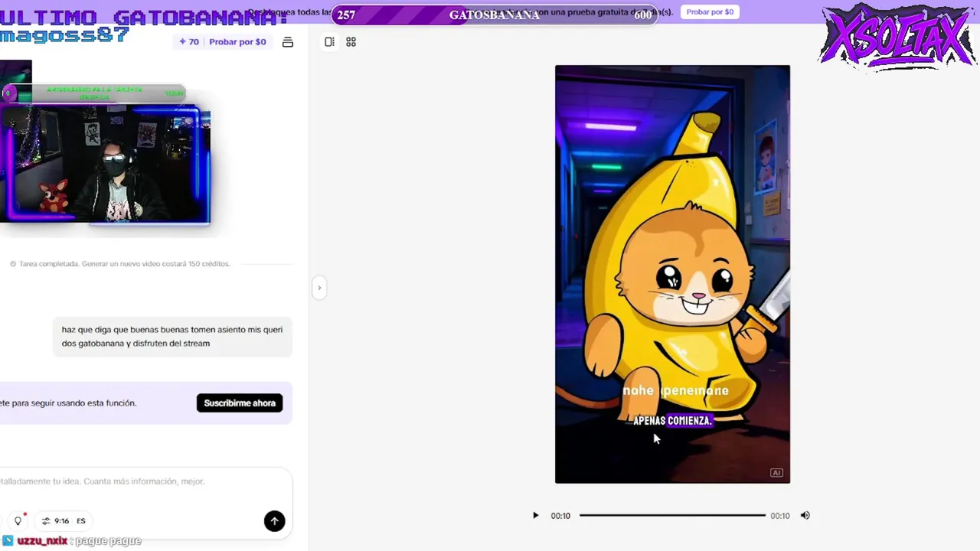Send prompt with the black arrow button

click(274, 521)
